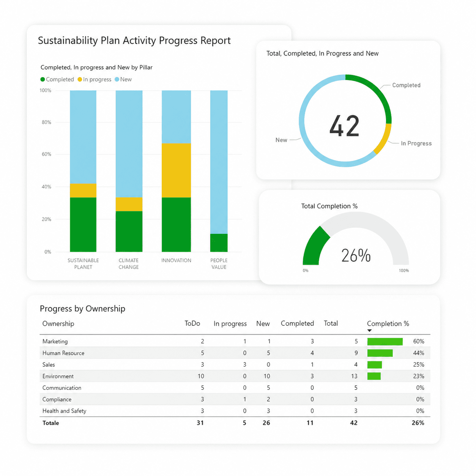Select the Compliance row label
Viewport: 476px width, 476px height.
click(57, 399)
